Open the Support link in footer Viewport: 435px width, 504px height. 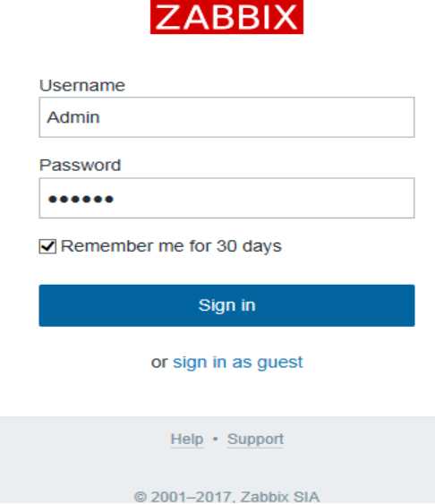255,439
